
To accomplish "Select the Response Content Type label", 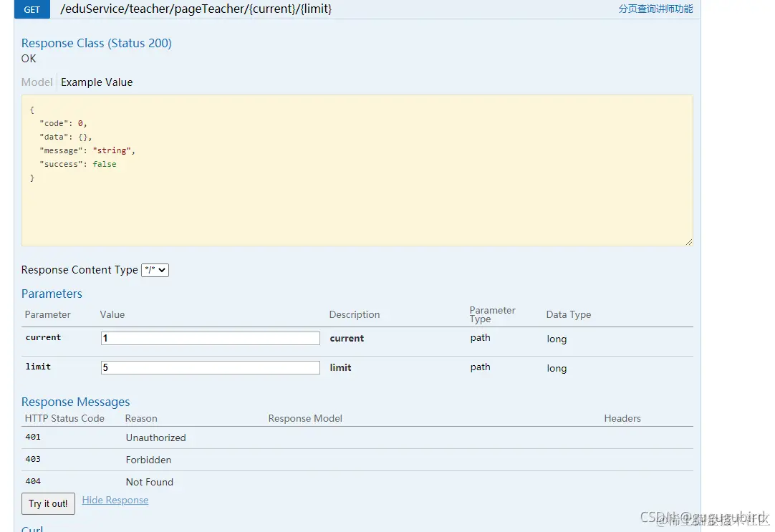I will tap(80, 270).
